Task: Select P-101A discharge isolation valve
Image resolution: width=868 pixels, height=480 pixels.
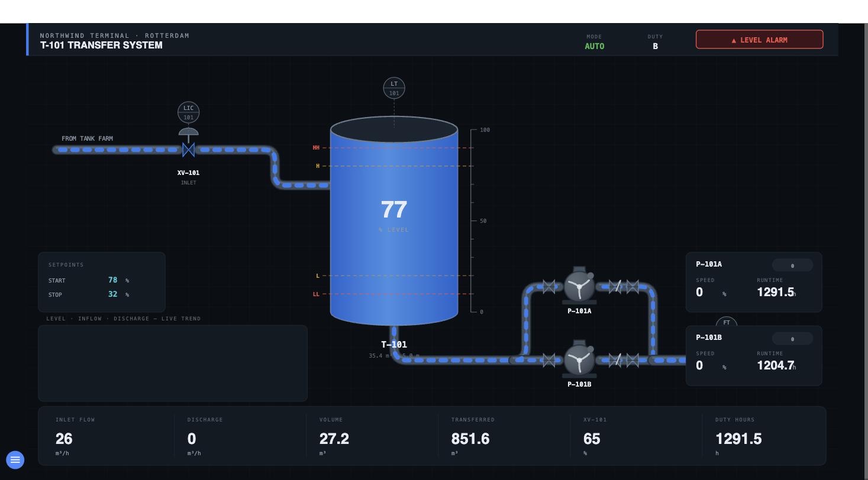Action: pyautogui.click(x=633, y=287)
